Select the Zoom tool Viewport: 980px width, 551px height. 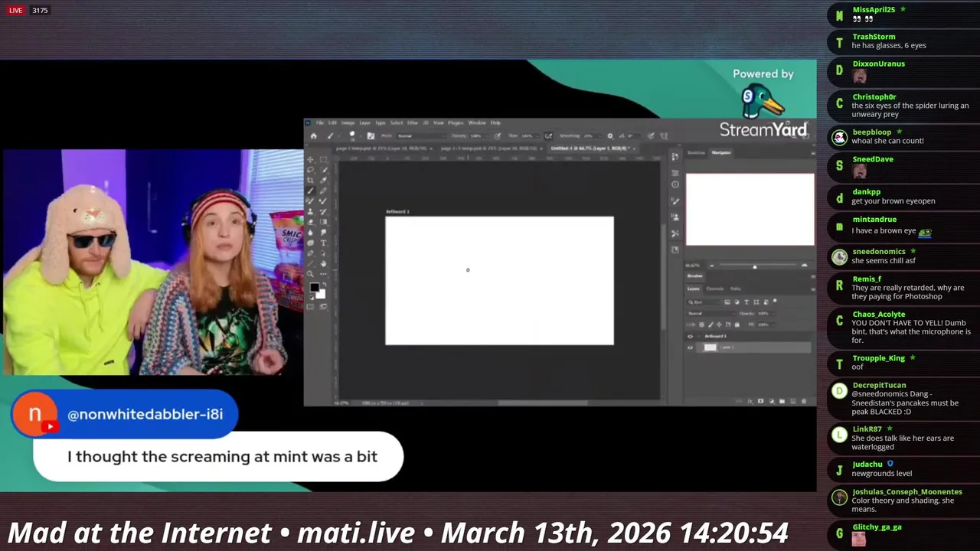tap(310, 274)
